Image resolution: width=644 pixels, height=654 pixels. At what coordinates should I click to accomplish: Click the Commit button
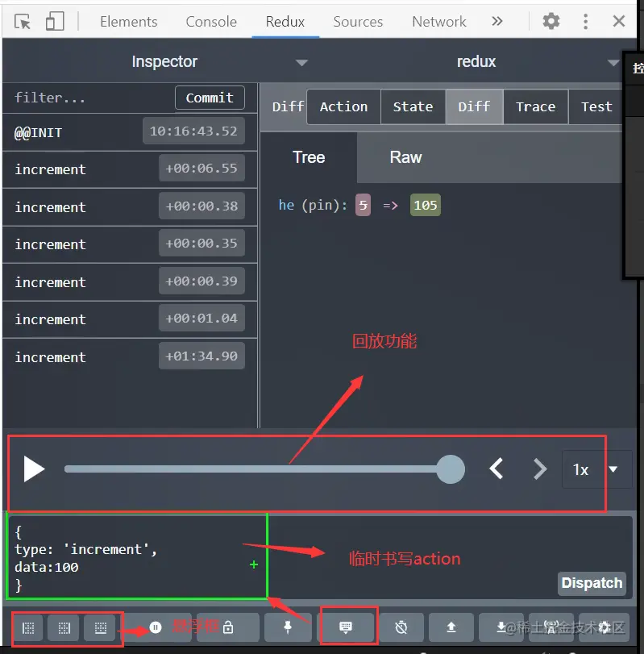pyautogui.click(x=210, y=98)
